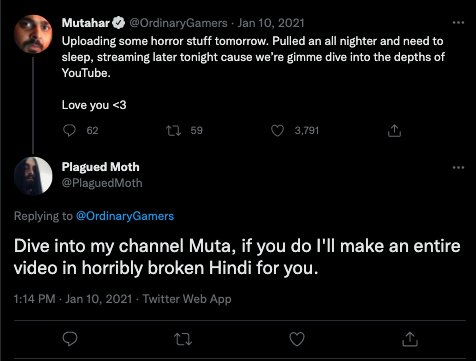476x361 pixels.
Task: Retweet Mutahar's tweet showing 59 retweets
Action: pyautogui.click(x=173, y=130)
